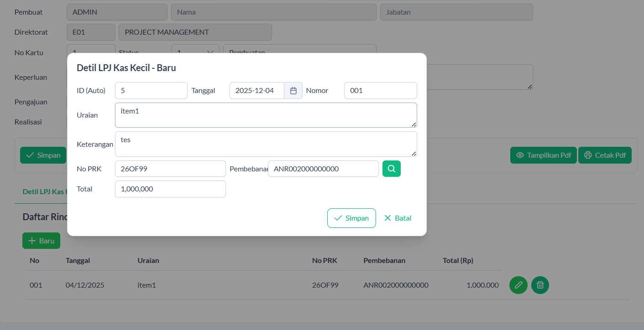The image size is (644, 330).
Task: Click Simpan in the dialog
Action: [351, 218]
